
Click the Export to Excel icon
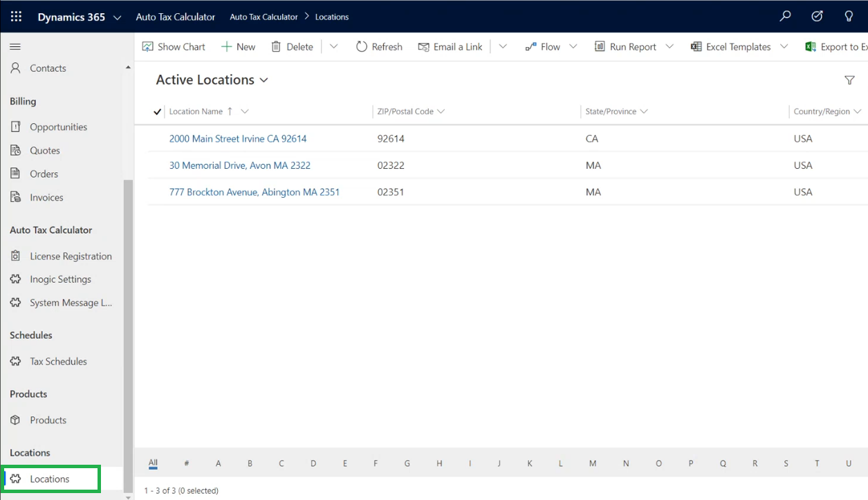click(x=811, y=46)
